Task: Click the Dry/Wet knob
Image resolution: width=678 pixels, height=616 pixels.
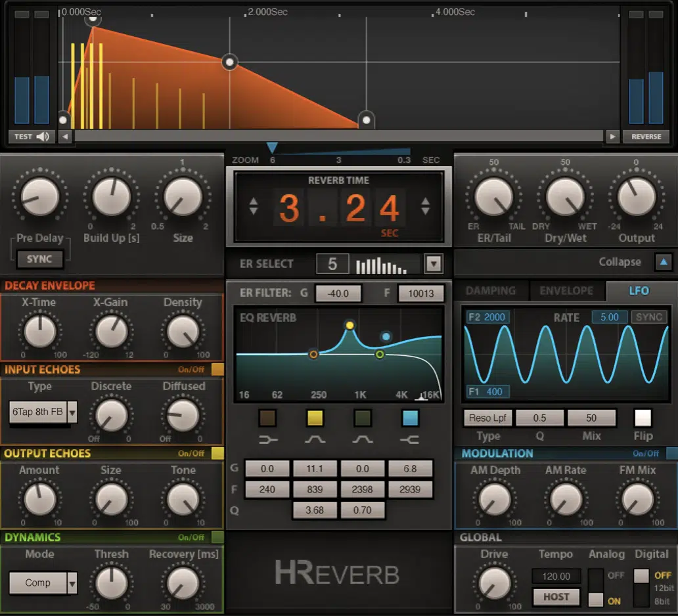Action: tap(565, 197)
